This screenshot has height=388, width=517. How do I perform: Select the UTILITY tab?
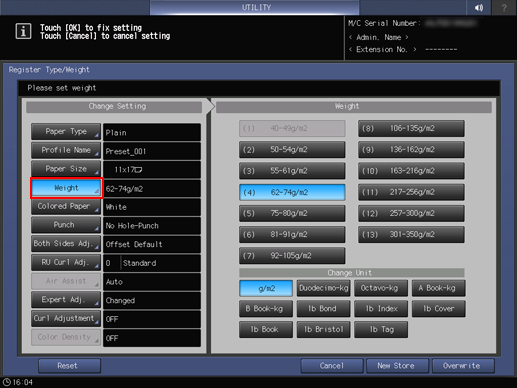point(255,7)
